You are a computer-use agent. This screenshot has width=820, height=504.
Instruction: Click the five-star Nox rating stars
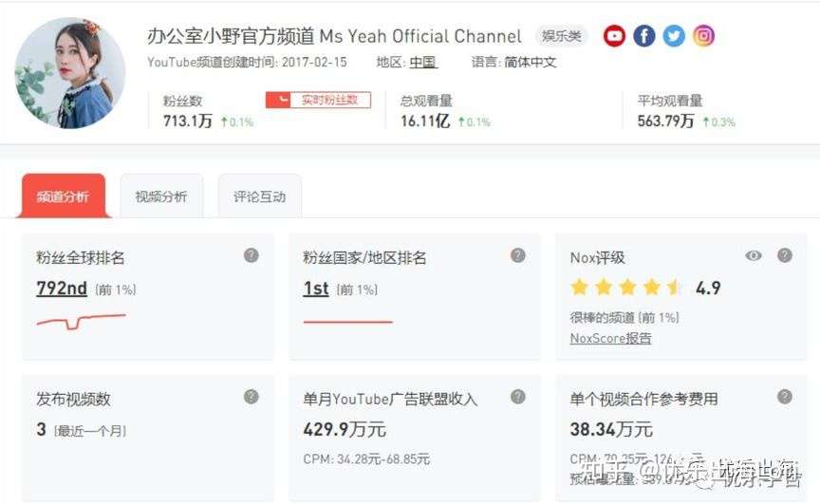coord(626,287)
